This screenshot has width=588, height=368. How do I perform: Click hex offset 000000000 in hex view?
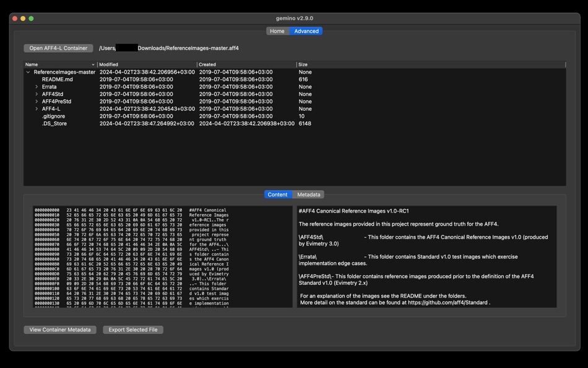point(47,210)
